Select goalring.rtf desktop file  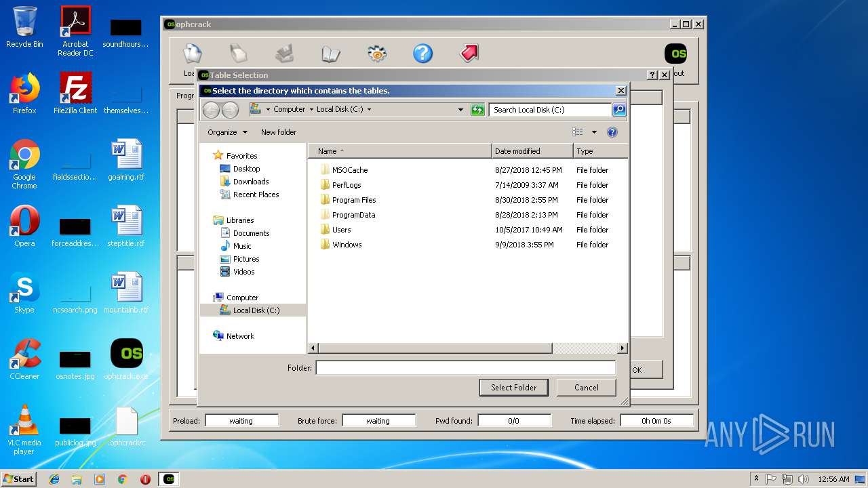[x=126, y=160]
